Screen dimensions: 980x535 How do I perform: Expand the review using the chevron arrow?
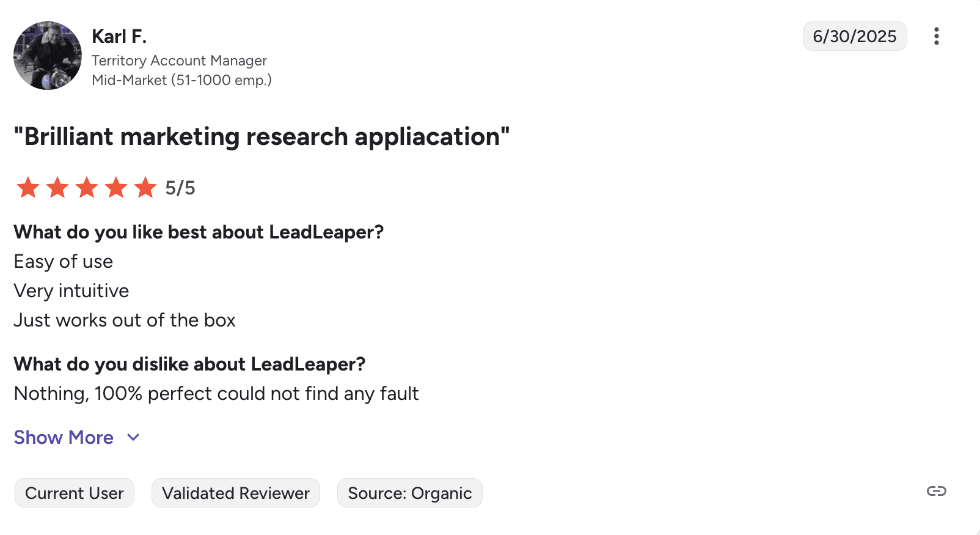click(133, 437)
